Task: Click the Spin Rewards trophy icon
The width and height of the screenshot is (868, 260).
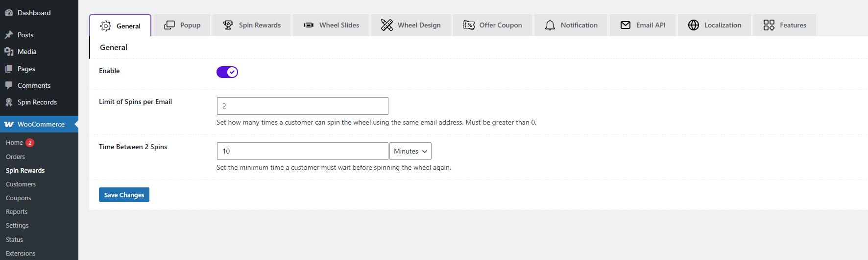Action: (228, 25)
